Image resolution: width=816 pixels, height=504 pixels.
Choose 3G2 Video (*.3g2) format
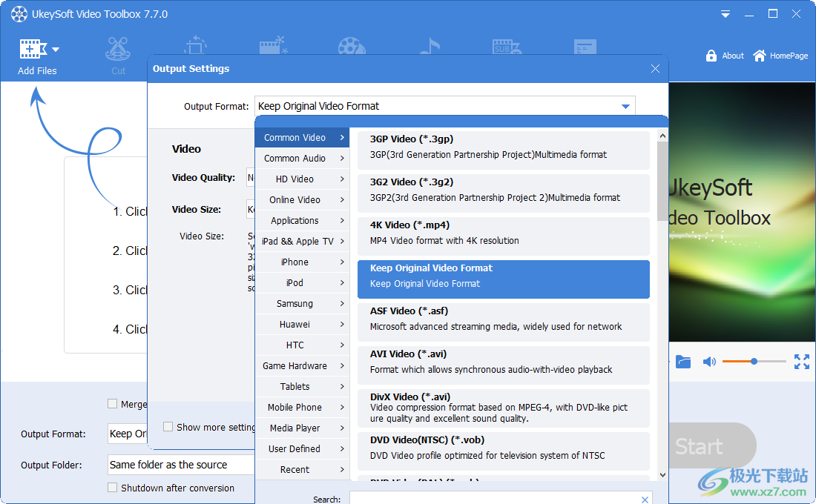tap(503, 193)
